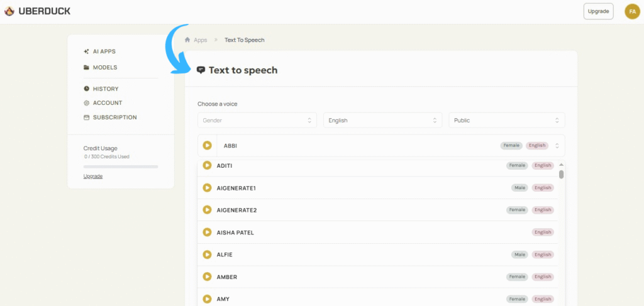The width and height of the screenshot is (644, 306).
Task: Play the ABBI voice preview
Action: click(x=208, y=145)
